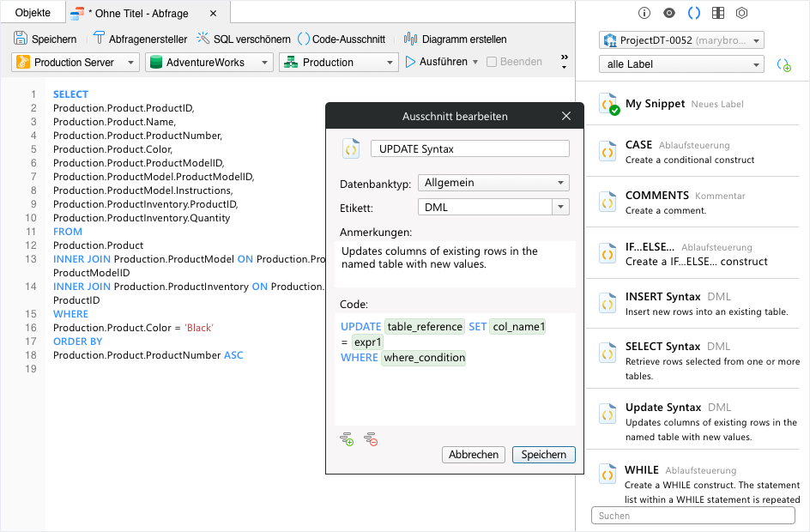Expand the Production Server connection dropdown
The width and height of the screenshot is (810, 532).
[x=76, y=63]
